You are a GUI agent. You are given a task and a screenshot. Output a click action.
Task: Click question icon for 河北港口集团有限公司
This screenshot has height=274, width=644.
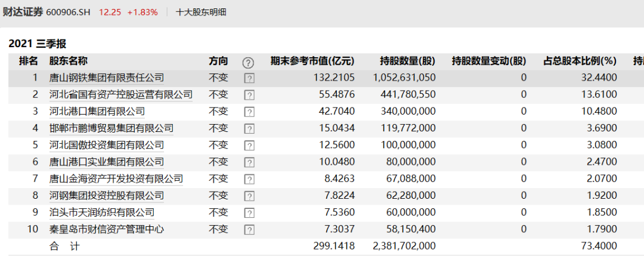click(x=249, y=112)
